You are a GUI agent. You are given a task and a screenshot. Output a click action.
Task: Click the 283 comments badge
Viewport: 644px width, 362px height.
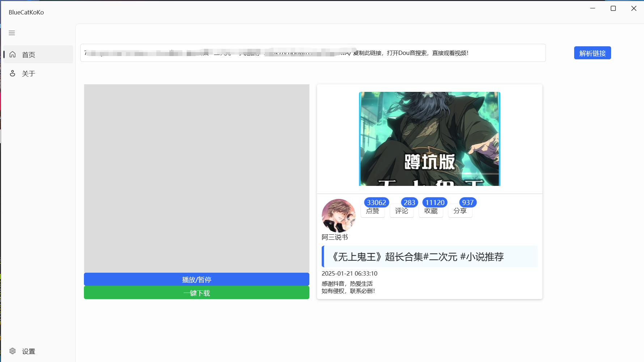[410, 203]
